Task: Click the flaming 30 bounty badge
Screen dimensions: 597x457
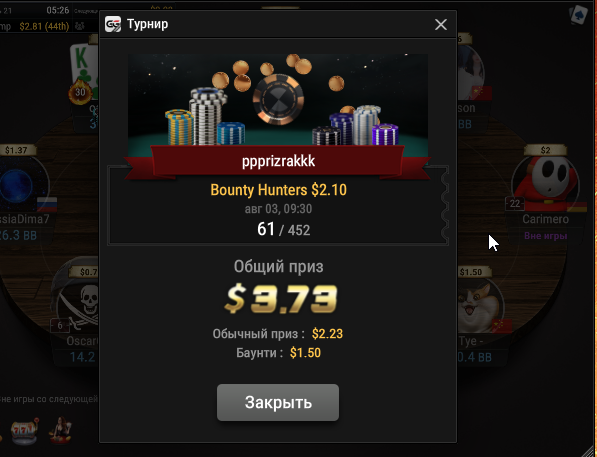Action: coord(80,92)
